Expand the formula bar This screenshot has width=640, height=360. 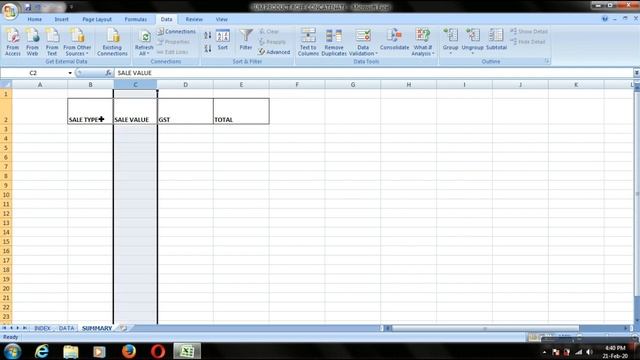[x=636, y=73]
